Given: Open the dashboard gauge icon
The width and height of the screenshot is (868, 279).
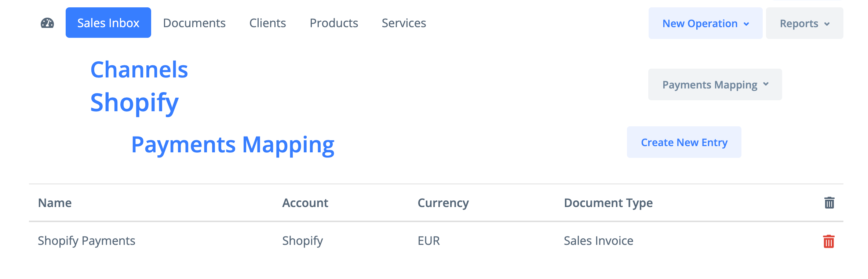Looking at the screenshot, I should coord(47,23).
